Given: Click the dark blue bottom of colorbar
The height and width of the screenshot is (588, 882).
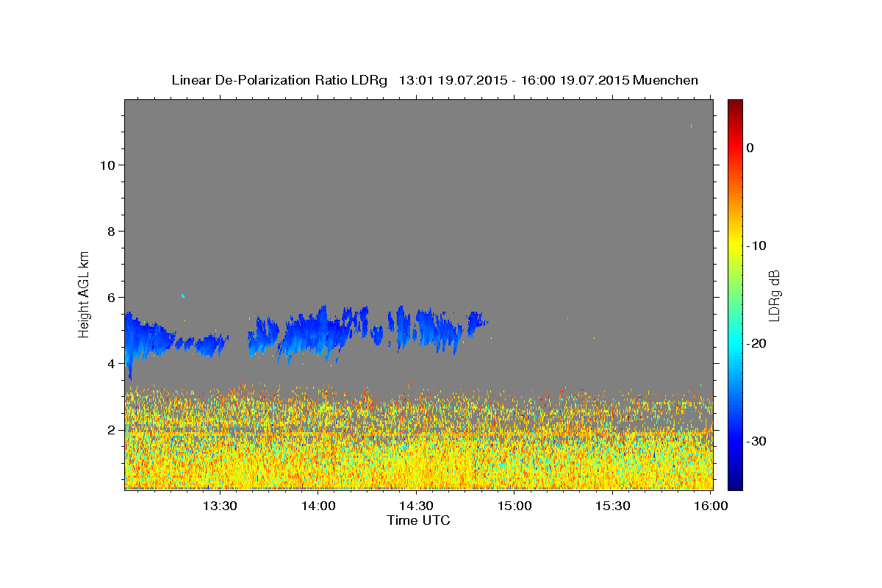Looking at the screenshot, I should click(x=735, y=484).
